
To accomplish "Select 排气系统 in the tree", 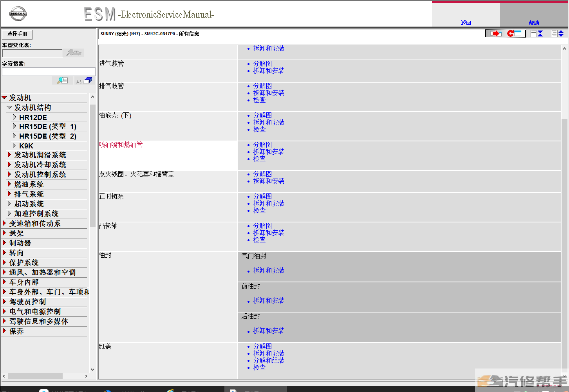I will coord(29,194).
